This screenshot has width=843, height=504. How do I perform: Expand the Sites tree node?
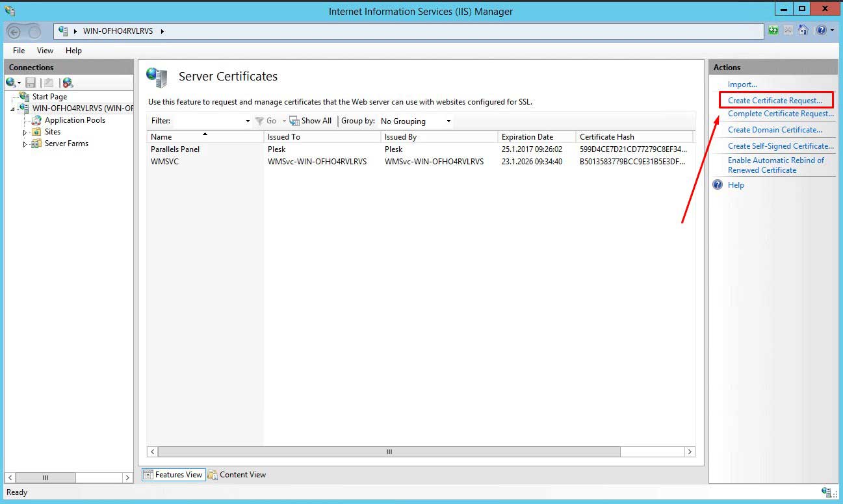[25, 132]
